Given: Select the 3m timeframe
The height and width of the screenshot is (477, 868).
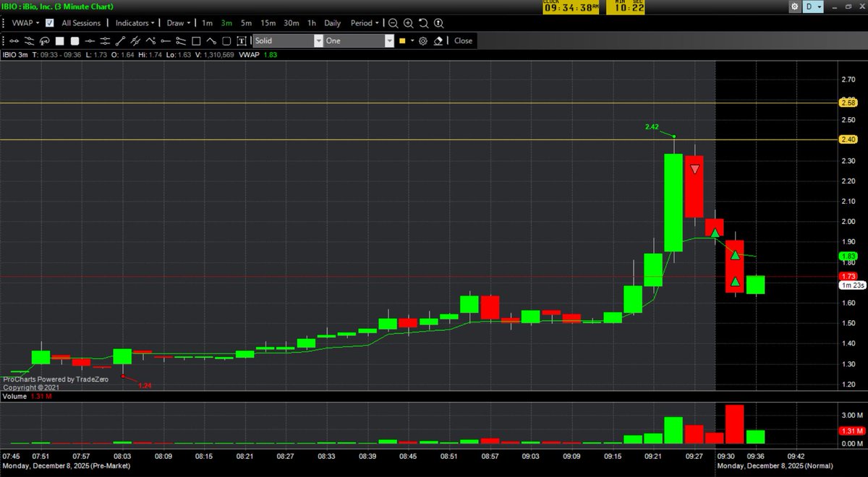Looking at the screenshot, I should click(x=226, y=23).
